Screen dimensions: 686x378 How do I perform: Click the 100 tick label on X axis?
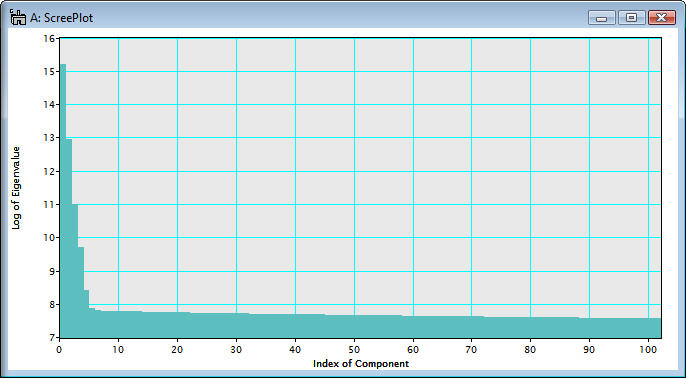[648, 349]
